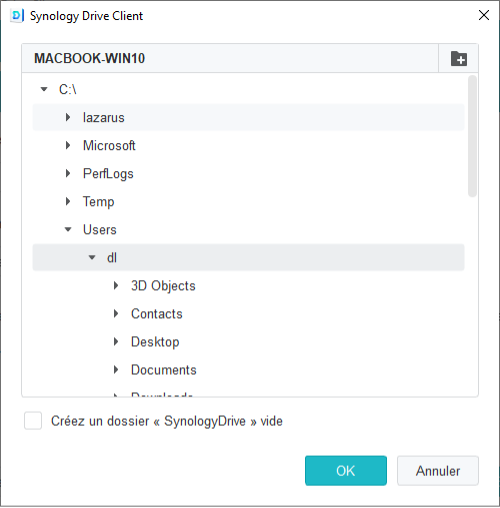The width and height of the screenshot is (500, 508).
Task: Expand the Microsoft folder arrow
Action: click(x=68, y=145)
